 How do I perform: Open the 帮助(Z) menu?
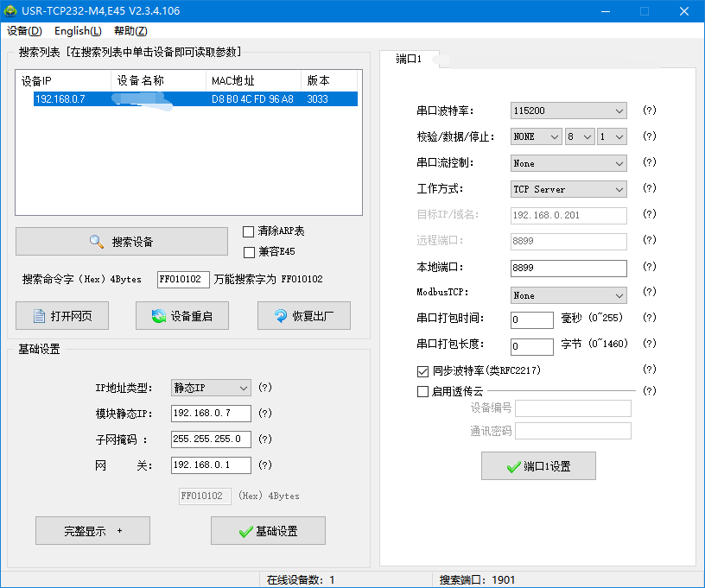(x=130, y=31)
